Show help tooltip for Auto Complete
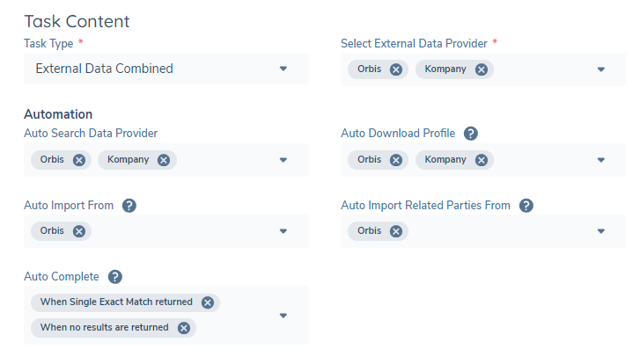 114,277
